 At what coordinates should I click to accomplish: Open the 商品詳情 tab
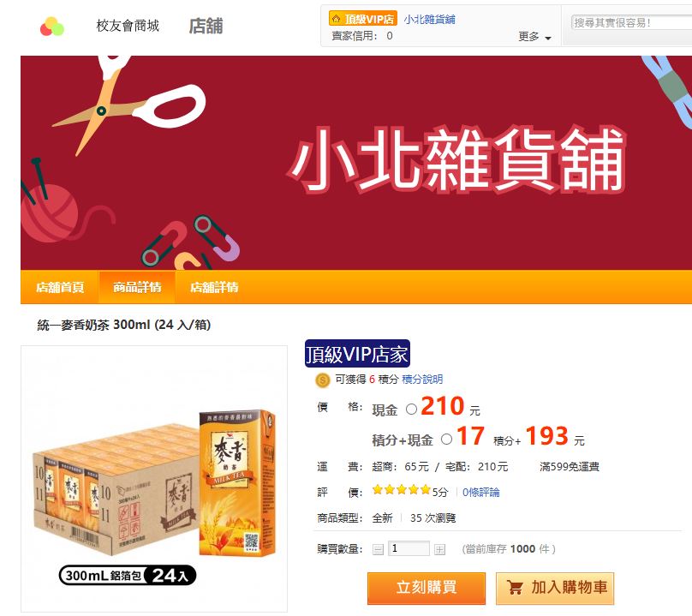[137, 287]
